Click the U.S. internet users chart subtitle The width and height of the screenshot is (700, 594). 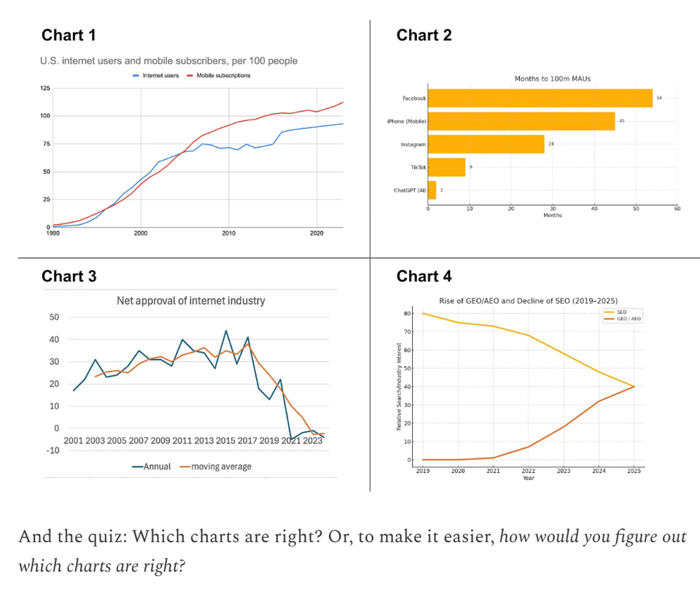168,61
